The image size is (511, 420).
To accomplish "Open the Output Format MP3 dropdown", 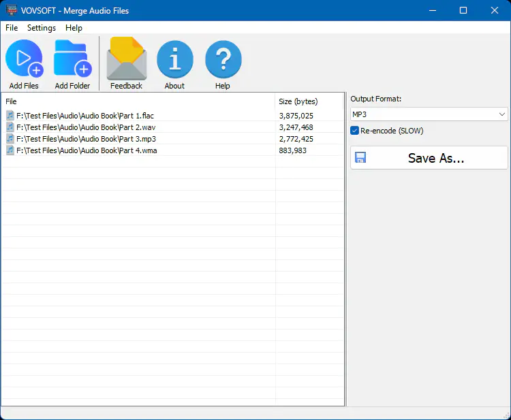I will coord(429,114).
